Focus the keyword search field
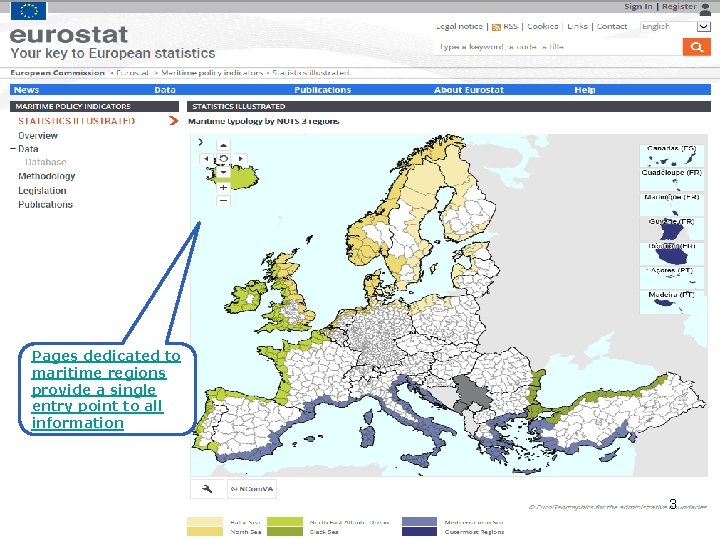The image size is (720, 540). pyautogui.click(x=558, y=47)
